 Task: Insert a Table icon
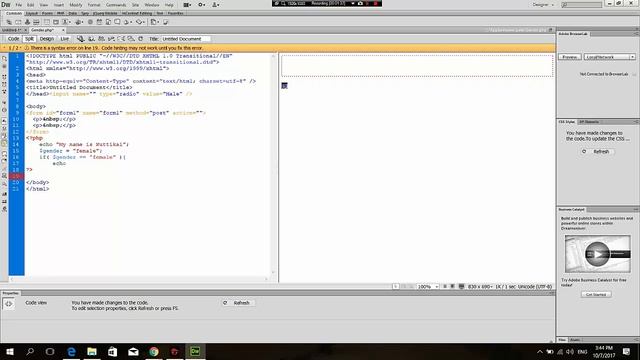click(x=47, y=22)
